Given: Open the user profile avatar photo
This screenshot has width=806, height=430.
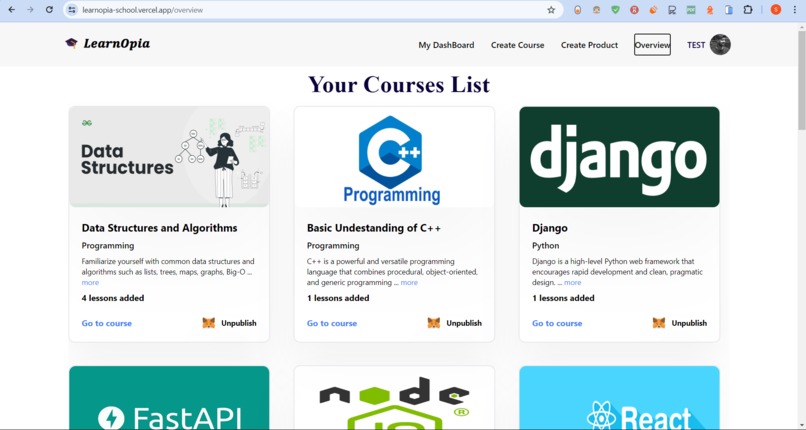Looking at the screenshot, I should (720, 45).
